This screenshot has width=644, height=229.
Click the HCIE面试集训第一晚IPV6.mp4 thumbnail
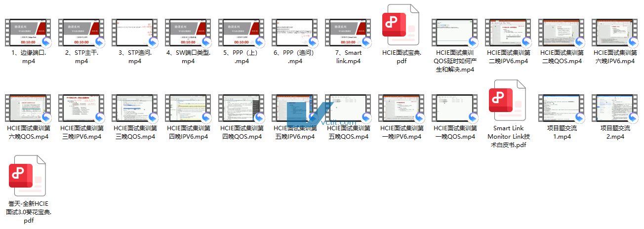pyautogui.click(x=402, y=109)
